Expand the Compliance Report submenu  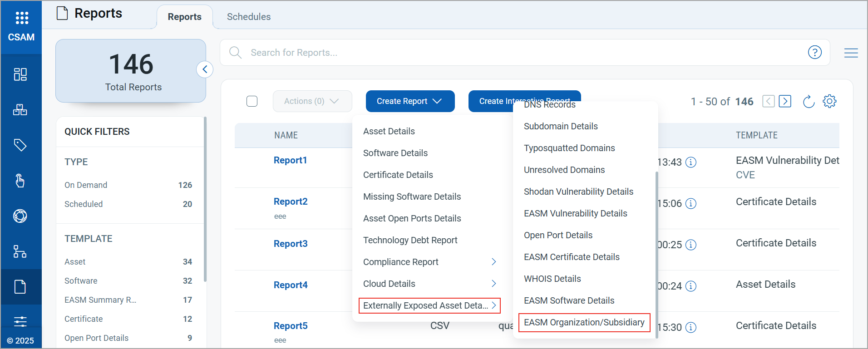click(x=493, y=262)
